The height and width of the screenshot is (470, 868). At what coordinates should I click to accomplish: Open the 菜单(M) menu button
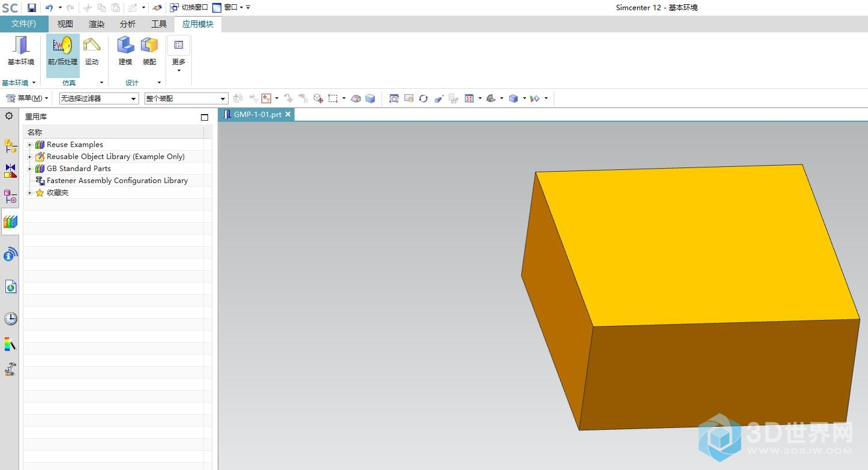coord(27,98)
